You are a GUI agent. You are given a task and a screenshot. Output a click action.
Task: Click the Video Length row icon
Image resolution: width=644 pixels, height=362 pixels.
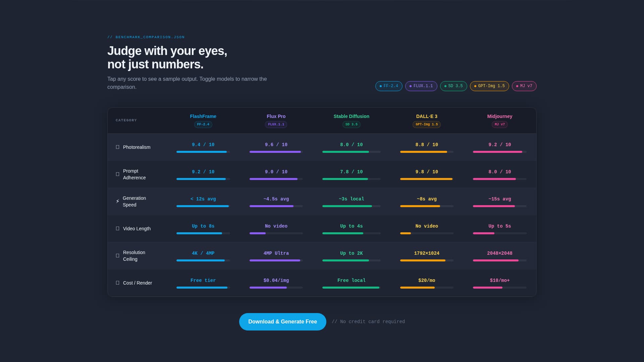pyautogui.click(x=117, y=228)
